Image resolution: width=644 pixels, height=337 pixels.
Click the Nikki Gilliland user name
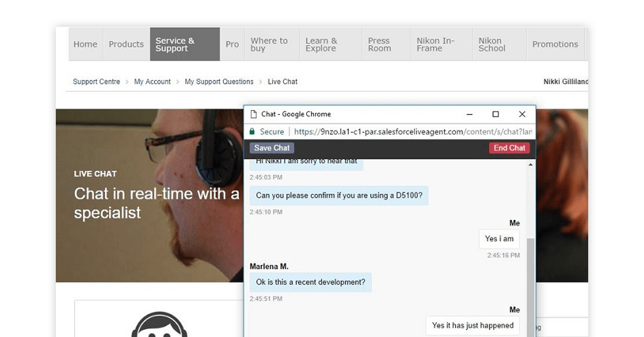coord(566,82)
